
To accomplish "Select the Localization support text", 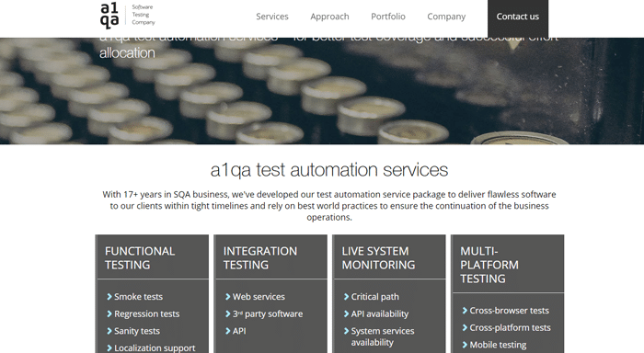I will (x=155, y=348).
